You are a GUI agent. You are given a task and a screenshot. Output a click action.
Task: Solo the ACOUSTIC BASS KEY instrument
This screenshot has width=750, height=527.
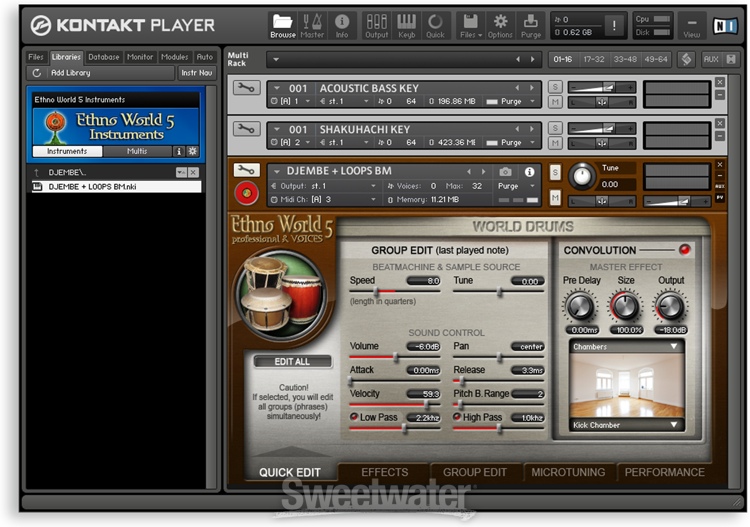pos(555,87)
